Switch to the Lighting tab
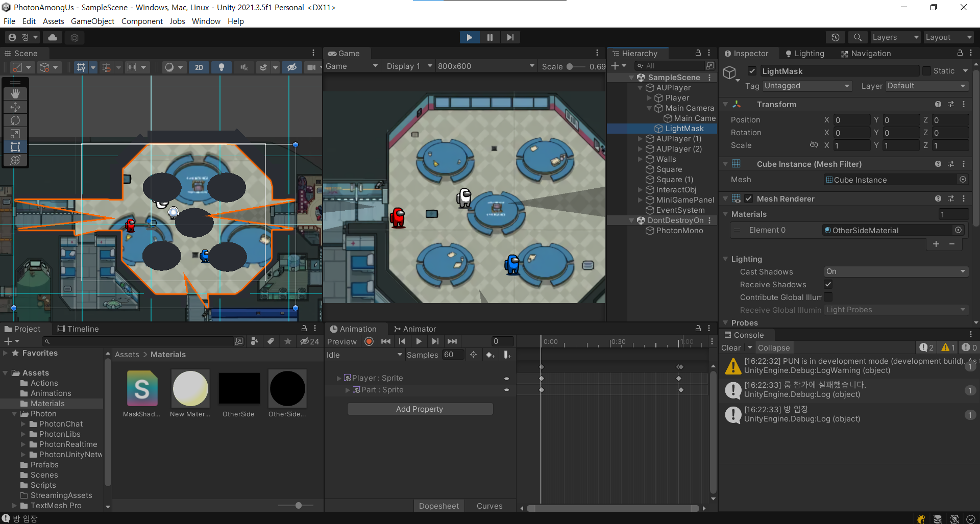The image size is (980, 524). [x=804, y=54]
